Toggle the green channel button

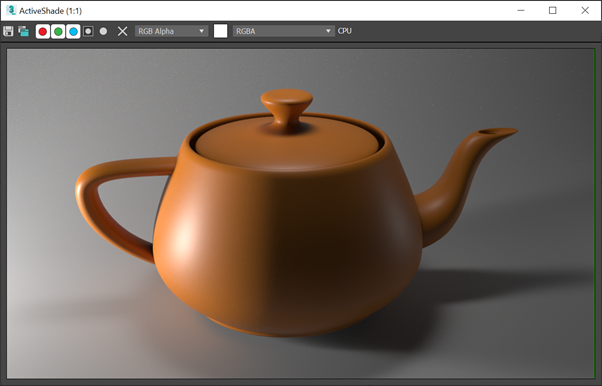58,31
